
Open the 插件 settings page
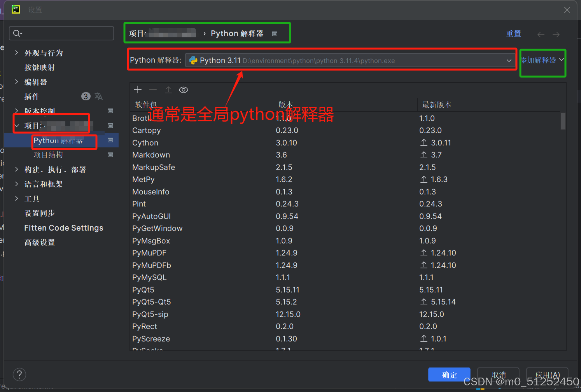pos(32,96)
